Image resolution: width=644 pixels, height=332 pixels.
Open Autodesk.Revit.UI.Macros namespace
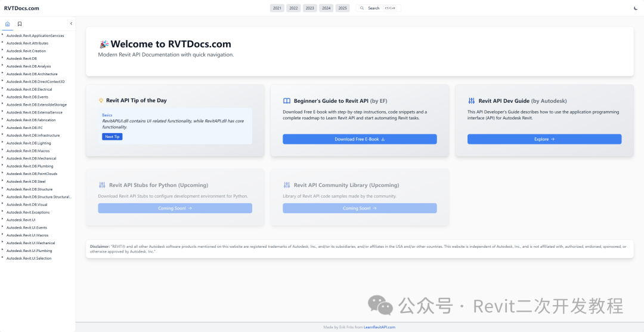pyautogui.click(x=27, y=235)
